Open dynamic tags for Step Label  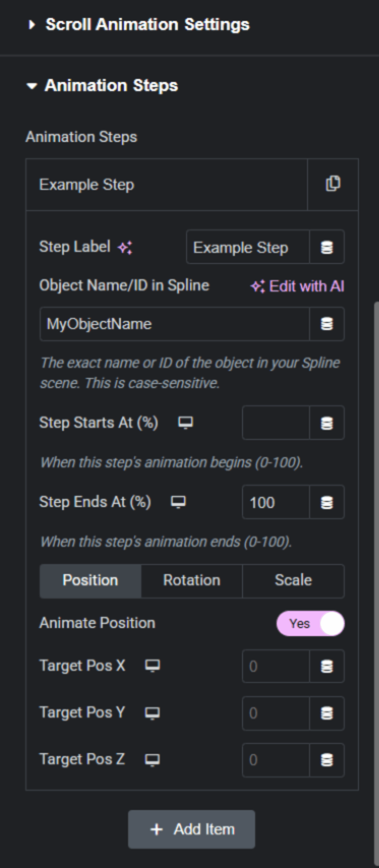[327, 247]
